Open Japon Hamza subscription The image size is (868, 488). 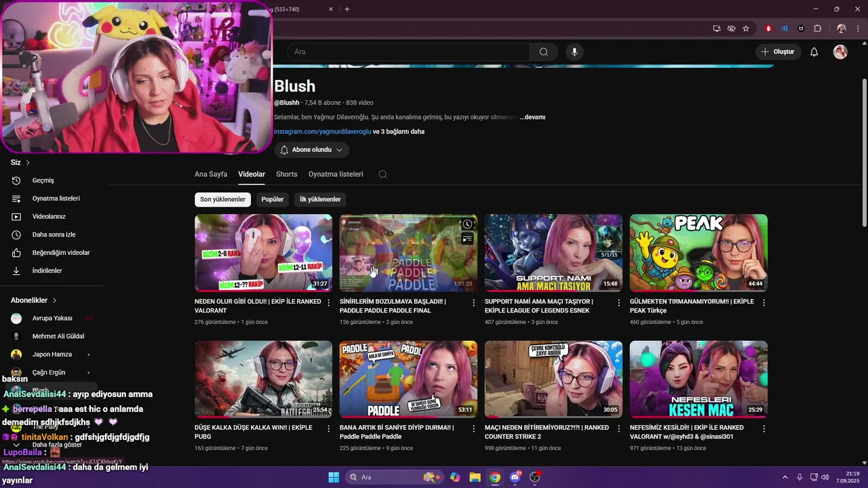(x=52, y=354)
